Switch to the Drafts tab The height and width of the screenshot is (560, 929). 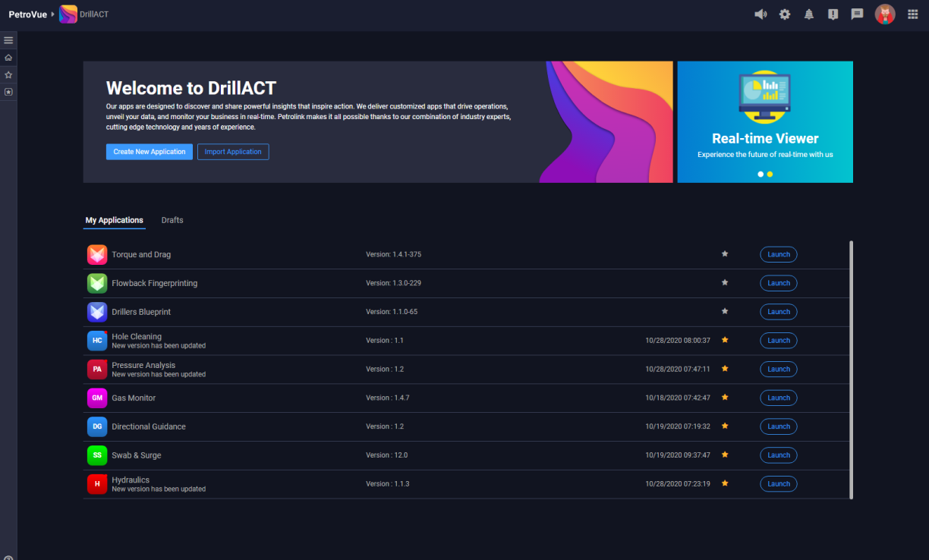[172, 220]
